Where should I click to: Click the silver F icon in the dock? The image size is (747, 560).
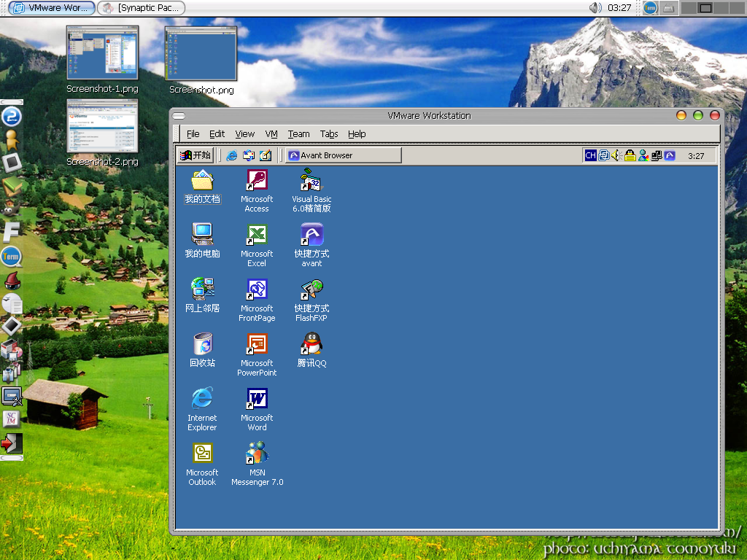12,233
